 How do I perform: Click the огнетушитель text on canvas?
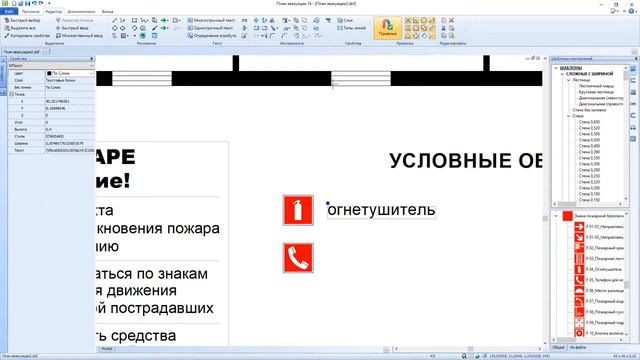[x=381, y=210]
